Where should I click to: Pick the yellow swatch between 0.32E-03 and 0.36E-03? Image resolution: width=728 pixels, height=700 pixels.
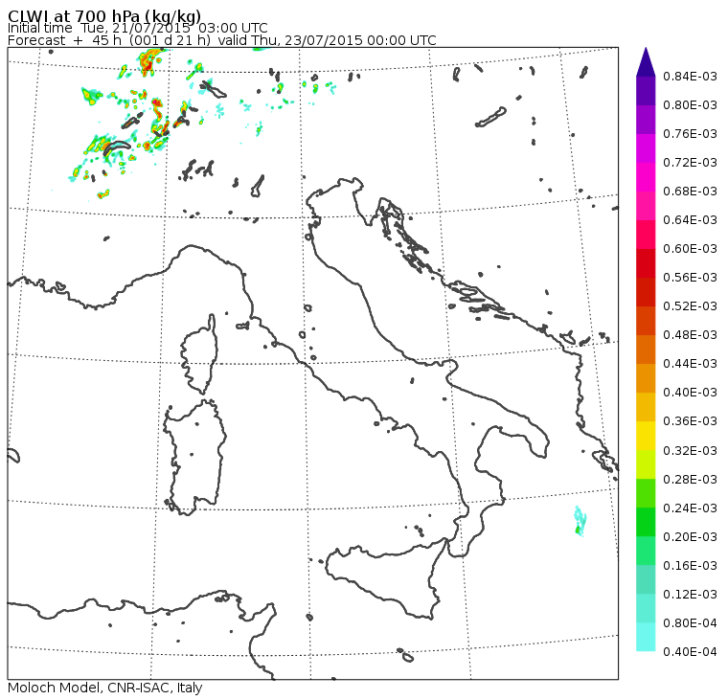(x=646, y=436)
